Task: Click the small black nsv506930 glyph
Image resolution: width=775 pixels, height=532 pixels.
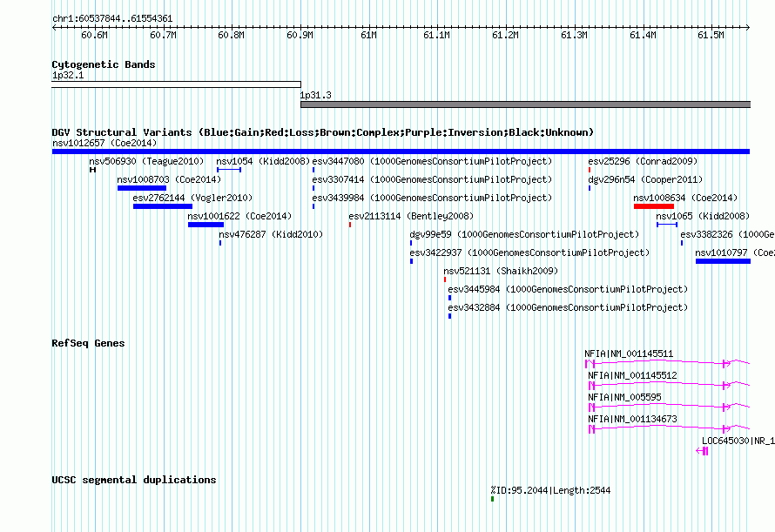Action: click(92, 170)
